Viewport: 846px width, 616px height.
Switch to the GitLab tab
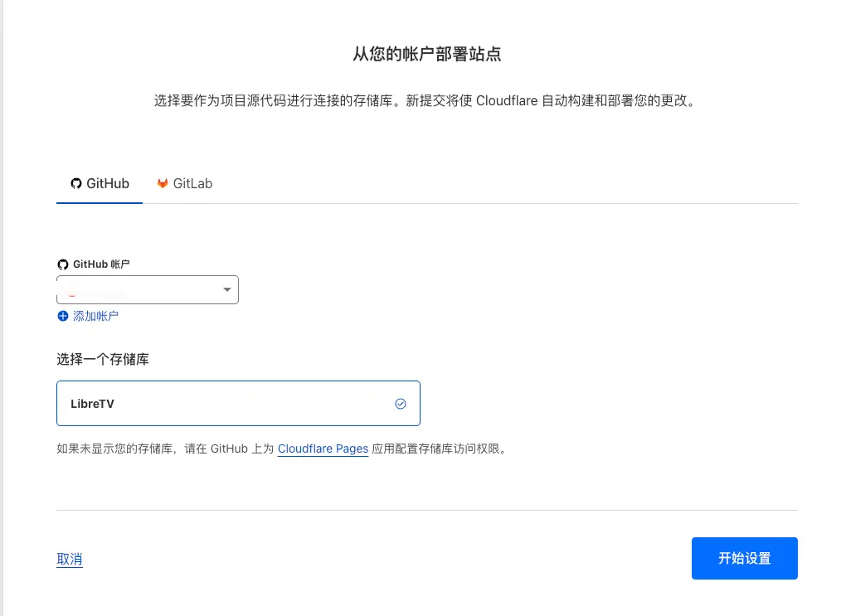tap(184, 184)
